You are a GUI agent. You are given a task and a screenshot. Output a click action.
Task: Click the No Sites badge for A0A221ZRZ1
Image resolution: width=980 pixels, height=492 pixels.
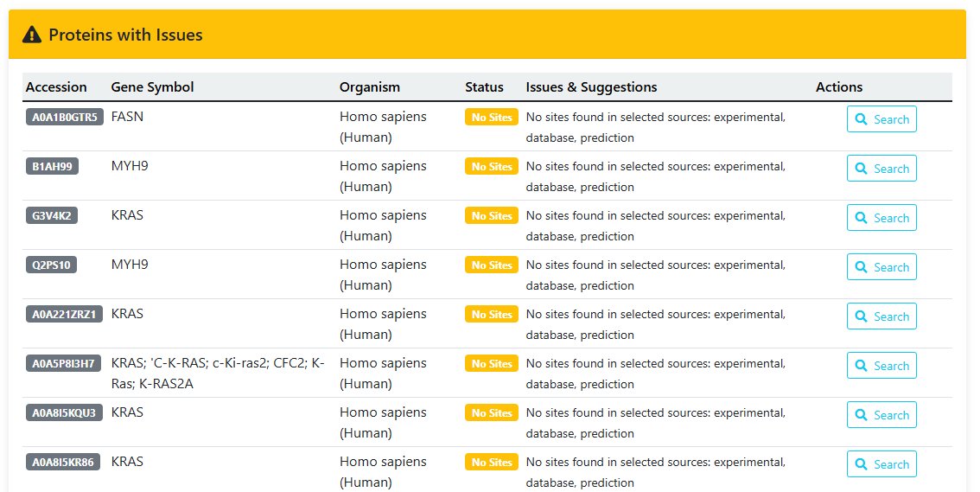coord(491,315)
